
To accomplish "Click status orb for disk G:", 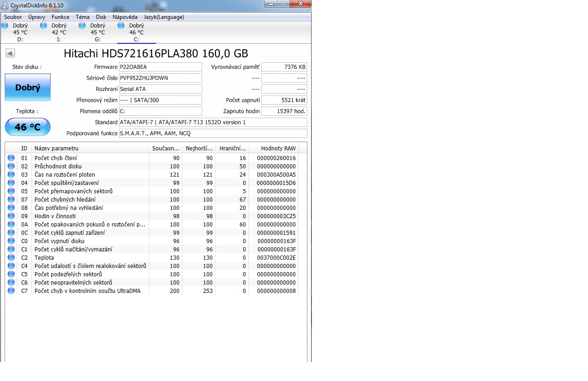I will tap(82, 25).
